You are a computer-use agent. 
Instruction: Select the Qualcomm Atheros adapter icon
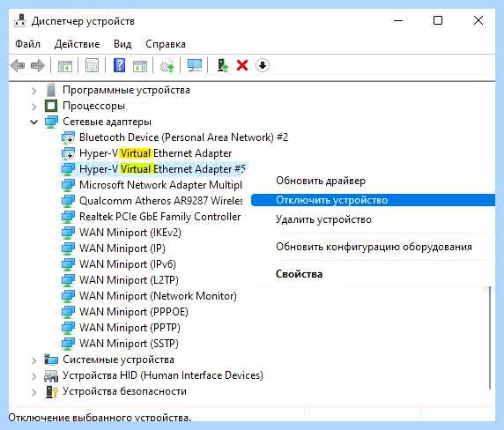click(x=68, y=201)
